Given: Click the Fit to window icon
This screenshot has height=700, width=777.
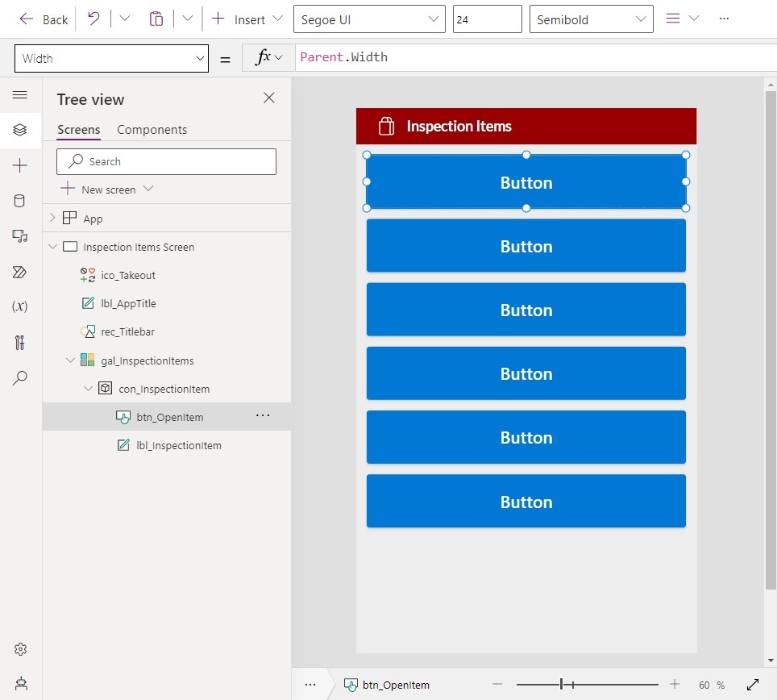Looking at the screenshot, I should click(753, 685).
